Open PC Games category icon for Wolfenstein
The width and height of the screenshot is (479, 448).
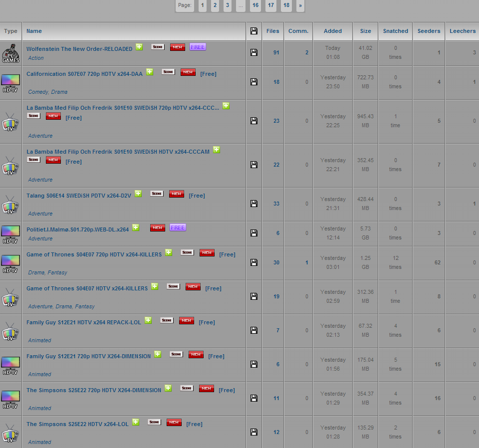[10, 53]
